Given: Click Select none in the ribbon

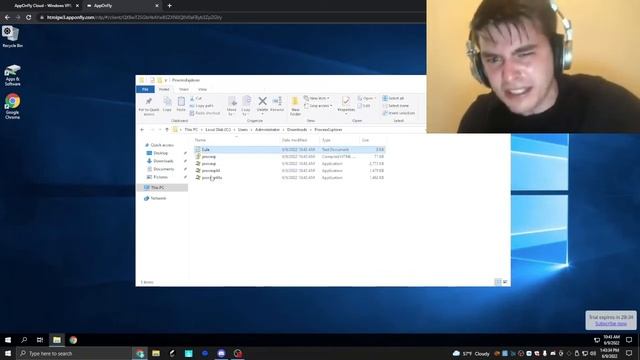Looking at the screenshot, I should 396,106.
